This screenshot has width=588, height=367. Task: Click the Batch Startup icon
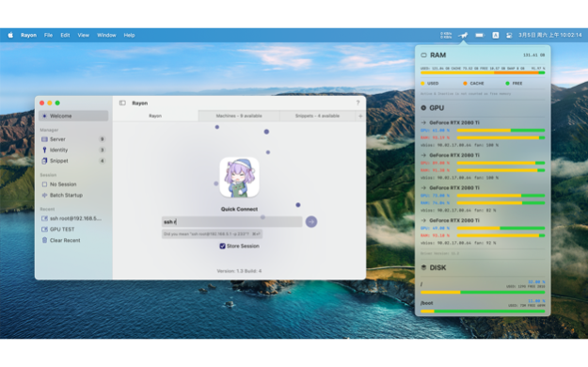click(x=44, y=195)
